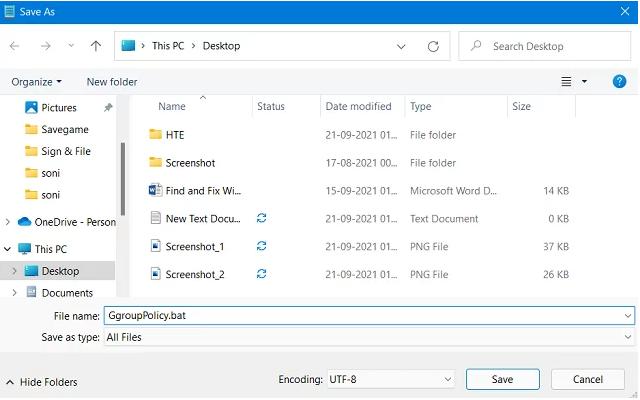Collapse the This PC tree node
Viewport: 640px width, 400px height.
tap(9, 249)
